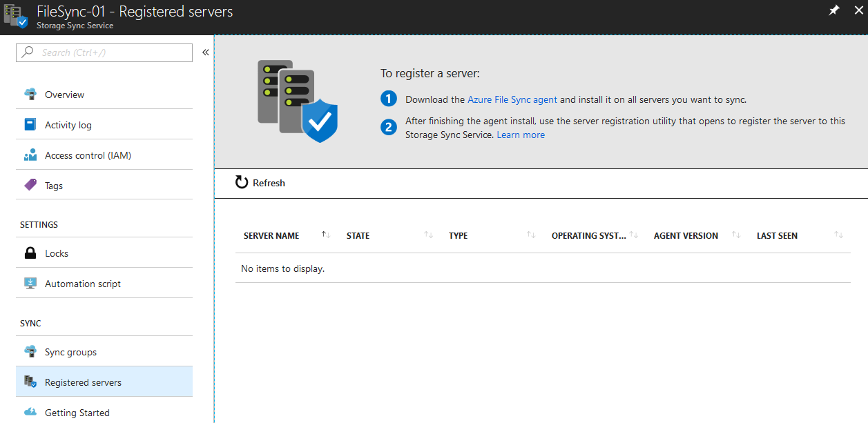Viewport: 868px width, 423px height.
Task: Collapse the sidebar menu with the double chevron
Action: [x=205, y=52]
